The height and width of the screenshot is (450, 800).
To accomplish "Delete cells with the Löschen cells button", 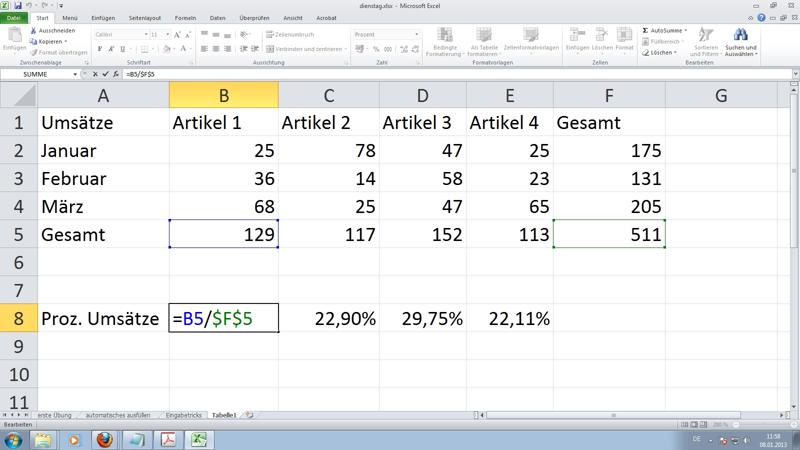I will pos(602,39).
